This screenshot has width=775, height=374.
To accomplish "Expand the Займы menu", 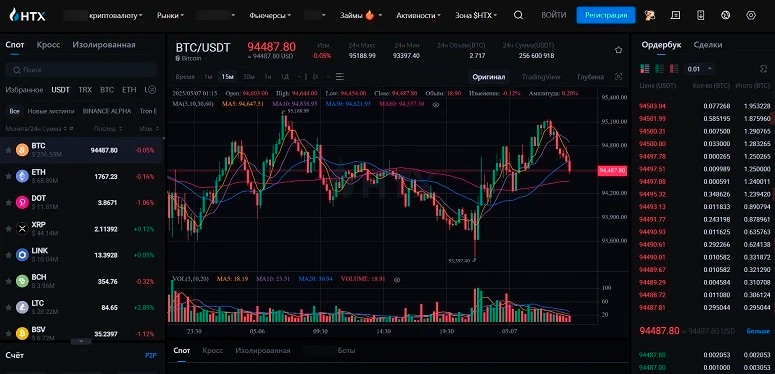I will (361, 15).
